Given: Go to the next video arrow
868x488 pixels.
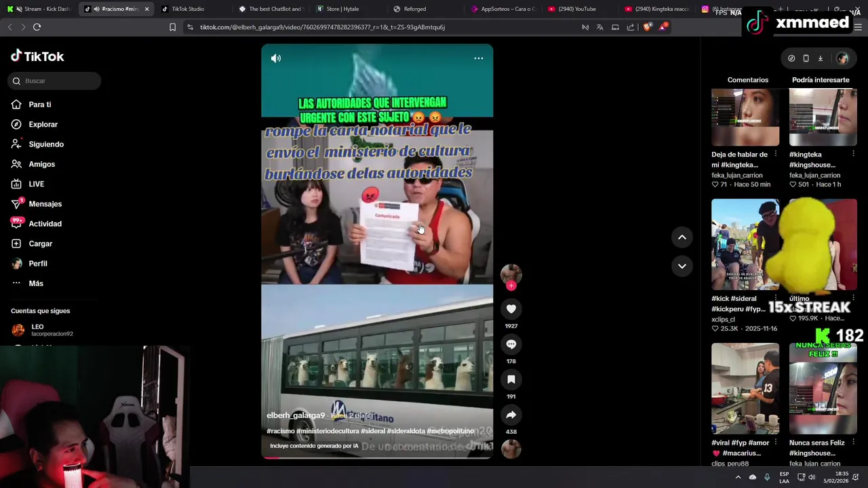Looking at the screenshot, I should tap(682, 266).
